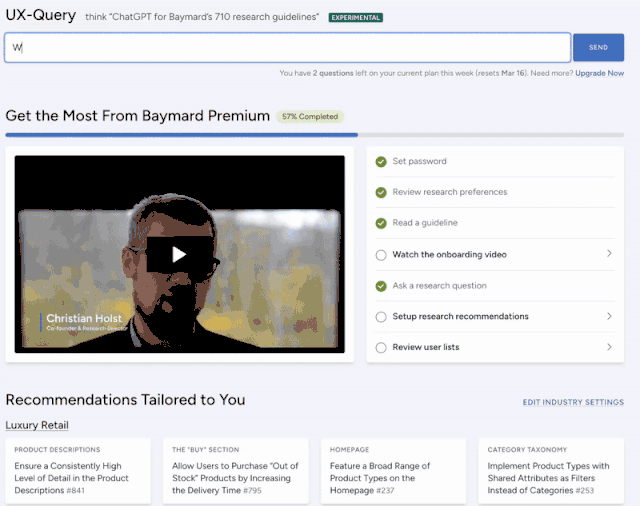Screen dimensions: 640x506
Task: Click the green check beside Ask a research question
Action: (x=381, y=286)
